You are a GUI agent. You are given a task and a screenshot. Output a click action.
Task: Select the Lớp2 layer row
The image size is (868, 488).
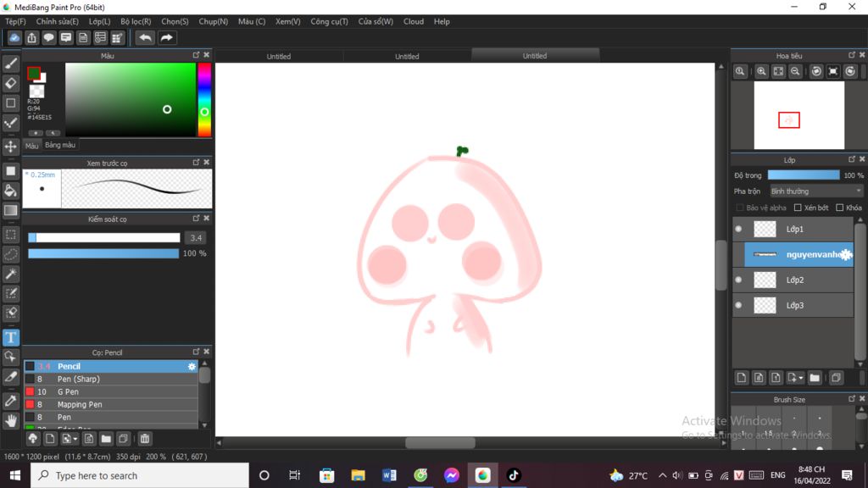793,280
